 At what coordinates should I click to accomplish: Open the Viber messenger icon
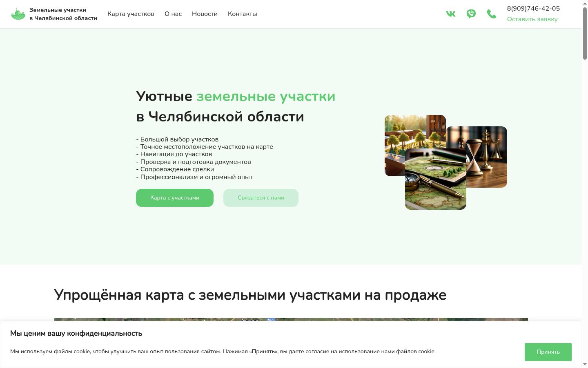coord(471,14)
